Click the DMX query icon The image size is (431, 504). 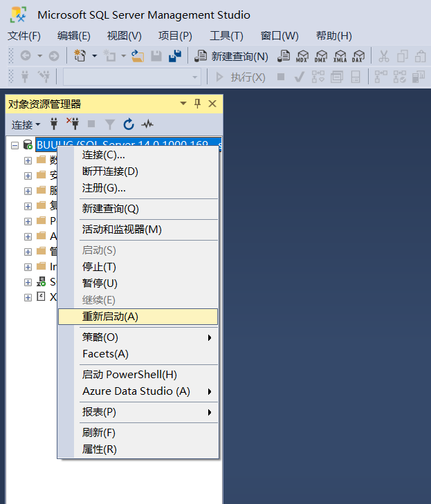point(321,56)
